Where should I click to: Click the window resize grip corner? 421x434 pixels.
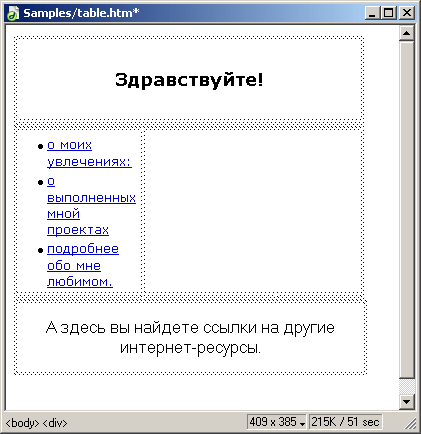click(411, 423)
